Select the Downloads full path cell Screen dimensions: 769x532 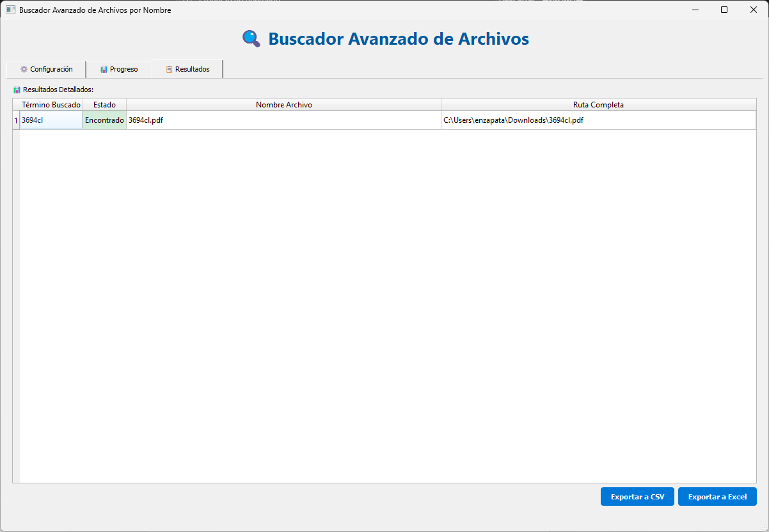(x=598, y=120)
